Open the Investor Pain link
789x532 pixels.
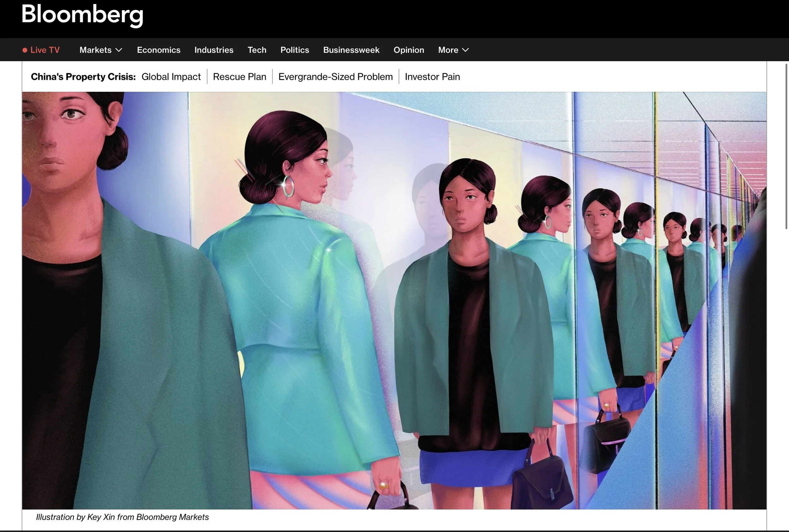(x=432, y=77)
